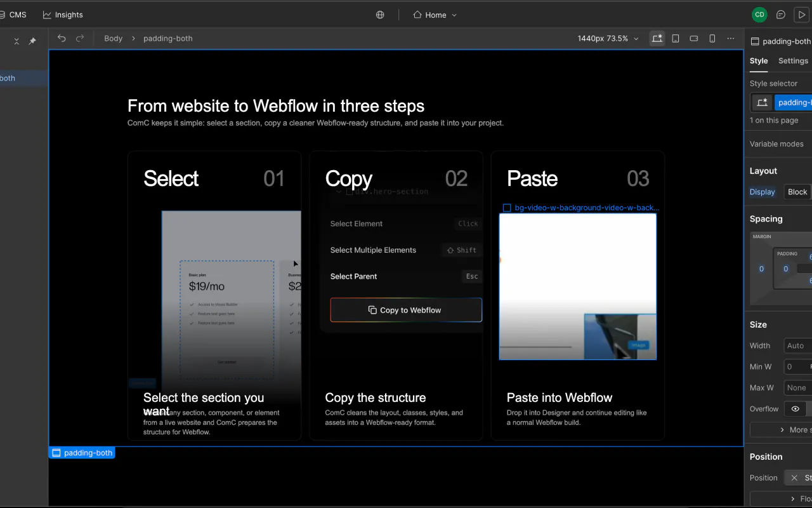Select padding-both in the breadcrumb

(167, 38)
